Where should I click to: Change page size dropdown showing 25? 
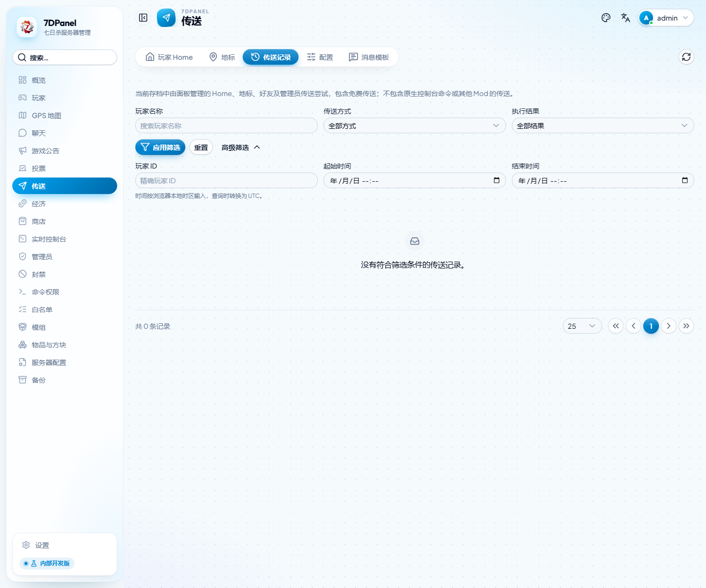(582, 326)
